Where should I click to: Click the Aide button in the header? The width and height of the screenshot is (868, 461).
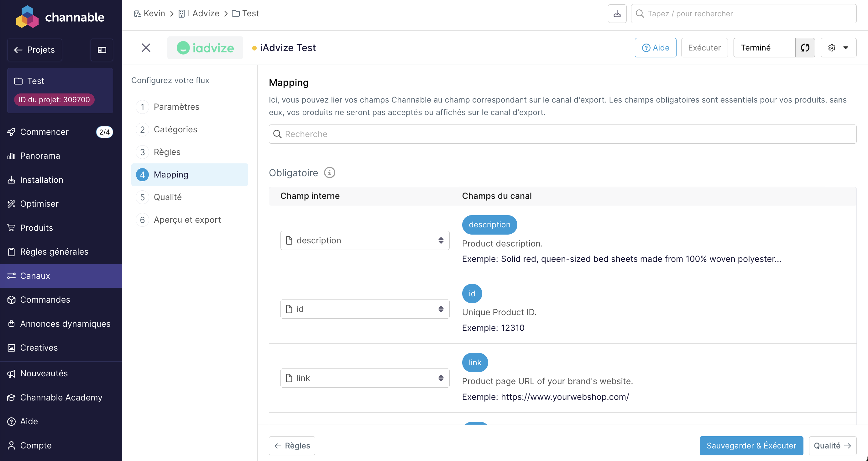coord(655,48)
